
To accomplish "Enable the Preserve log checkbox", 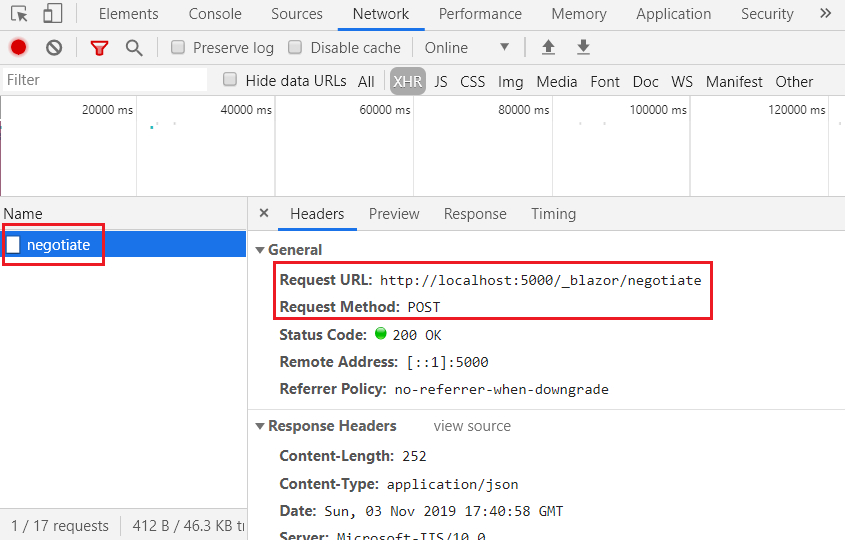I will click(178, 47).
